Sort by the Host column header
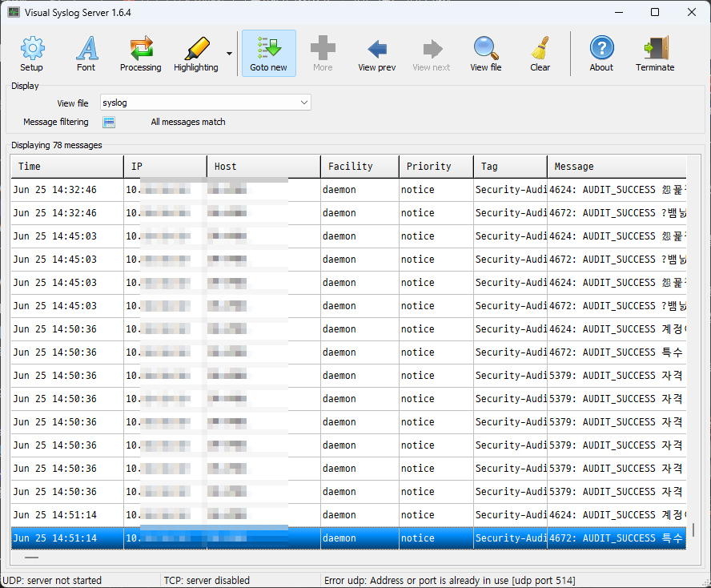The height and width of the screenshot is (588, 711). [263, 167]
